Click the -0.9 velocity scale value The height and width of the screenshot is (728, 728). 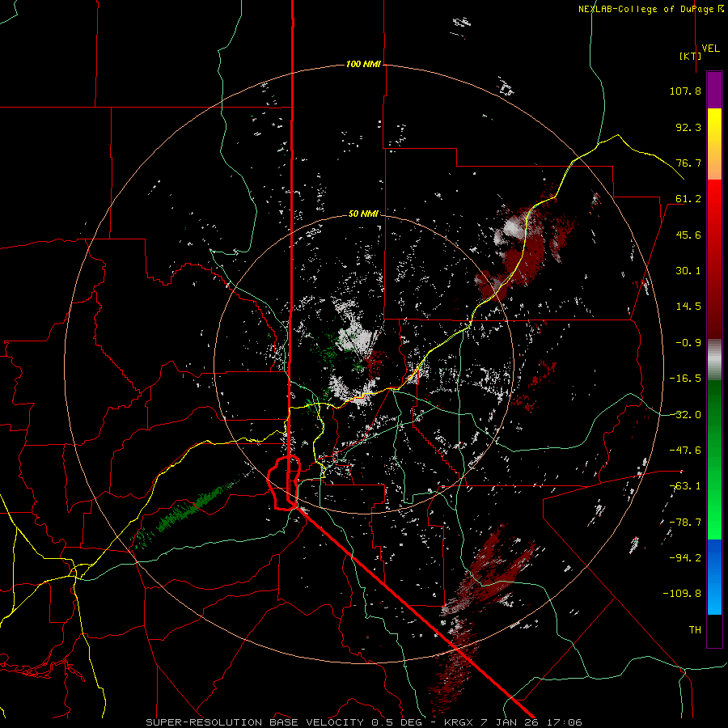point(688,343)
